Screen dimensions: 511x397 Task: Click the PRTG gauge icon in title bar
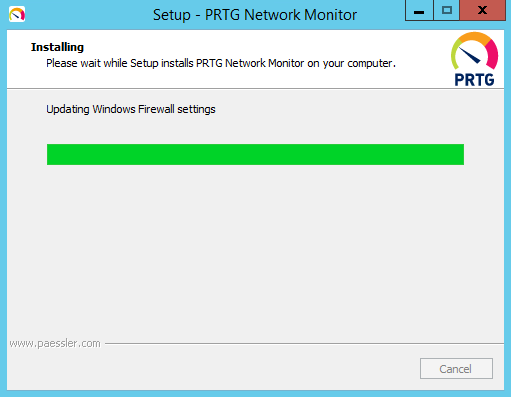tap(17, 14)
